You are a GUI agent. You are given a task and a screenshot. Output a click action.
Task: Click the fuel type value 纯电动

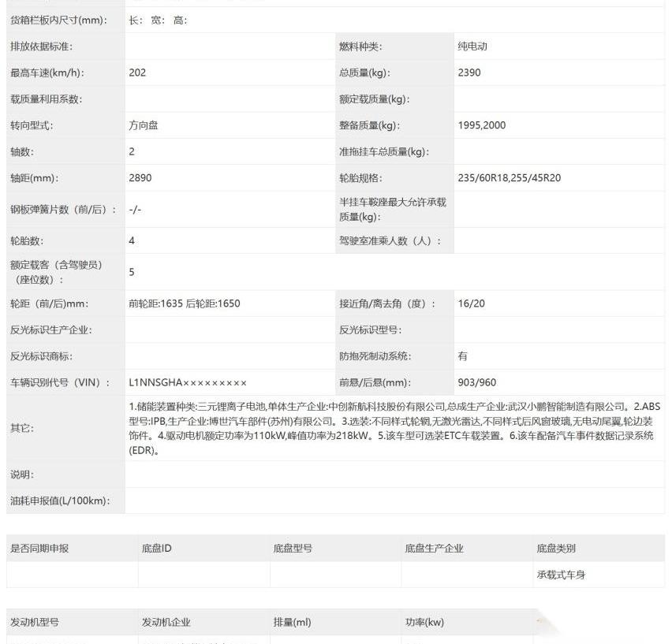tap(472, 47)
